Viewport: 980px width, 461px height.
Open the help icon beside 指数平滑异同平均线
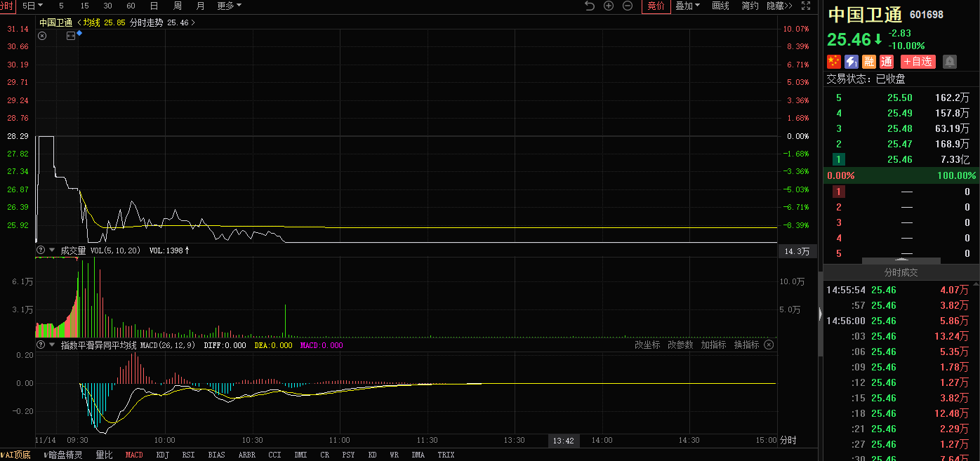41,345
